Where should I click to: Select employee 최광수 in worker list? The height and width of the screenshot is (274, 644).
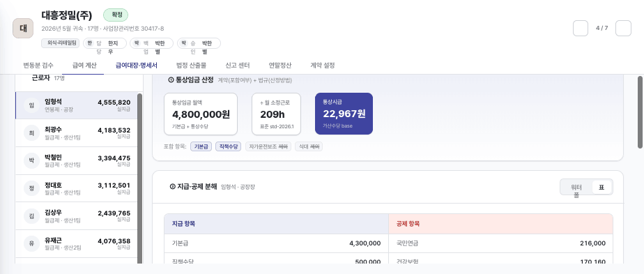click(x=76, y=133)
